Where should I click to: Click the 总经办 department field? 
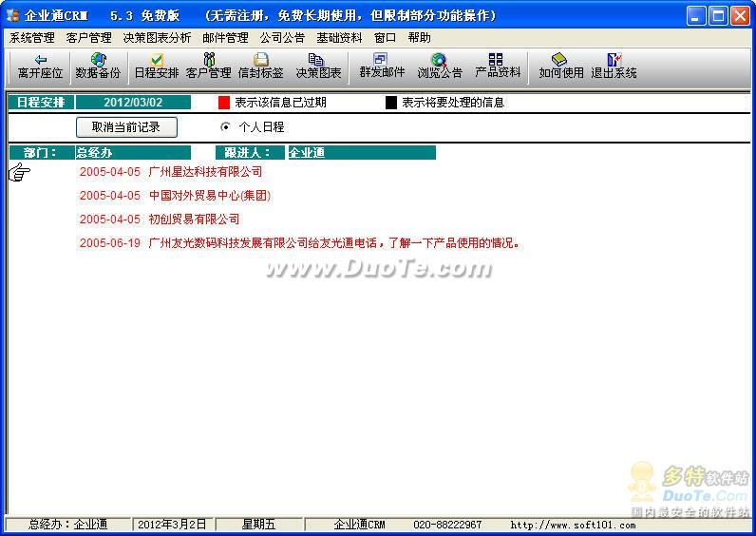(133, 152)
